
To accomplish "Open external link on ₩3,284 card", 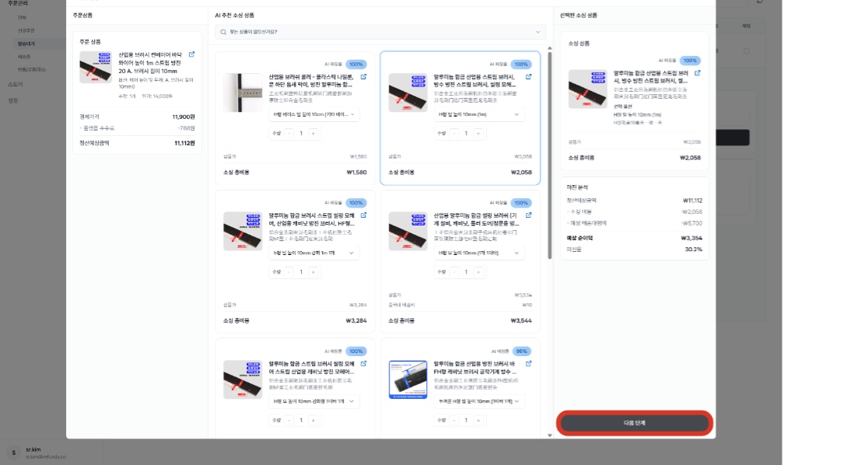I will (x=364, y=215).
